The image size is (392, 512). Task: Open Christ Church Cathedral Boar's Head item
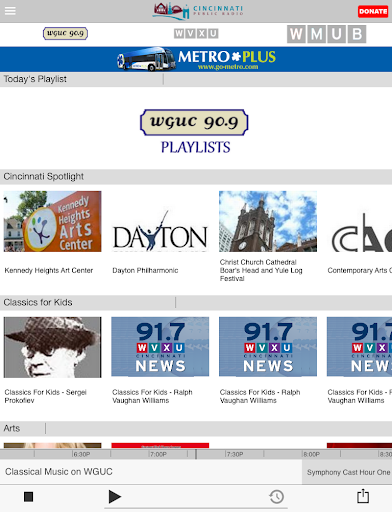(x=268, y=237)
